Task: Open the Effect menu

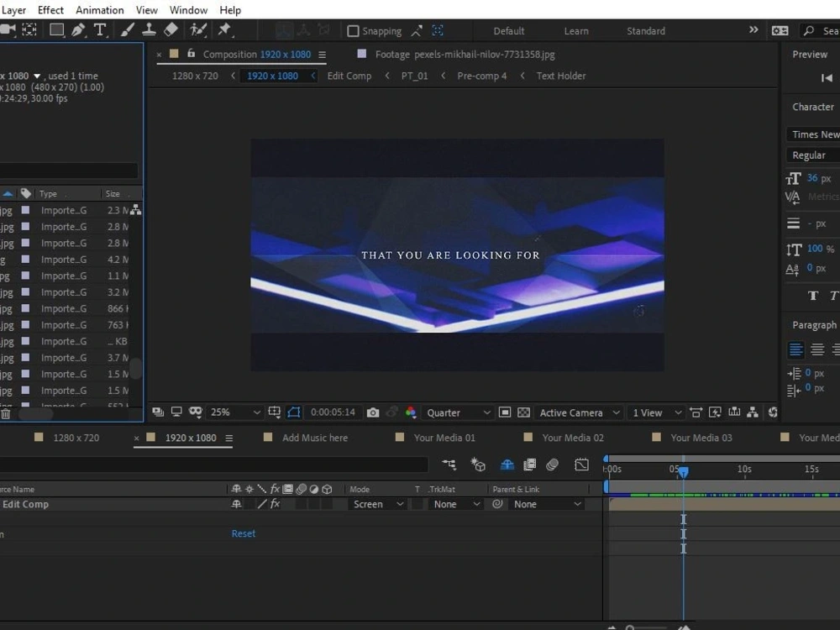Action: click(50, 10)
